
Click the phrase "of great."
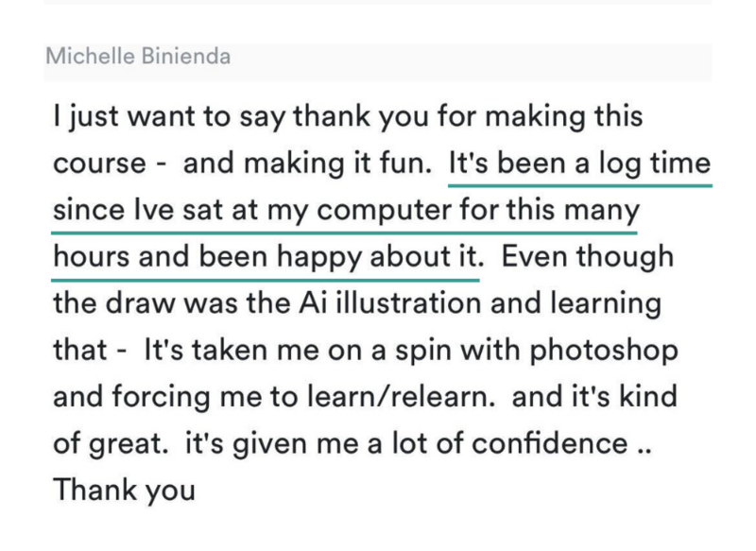pos(111,444)
